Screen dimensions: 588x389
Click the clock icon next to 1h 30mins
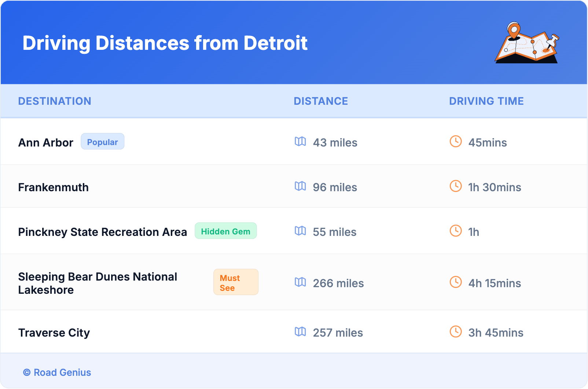[456, 186]
